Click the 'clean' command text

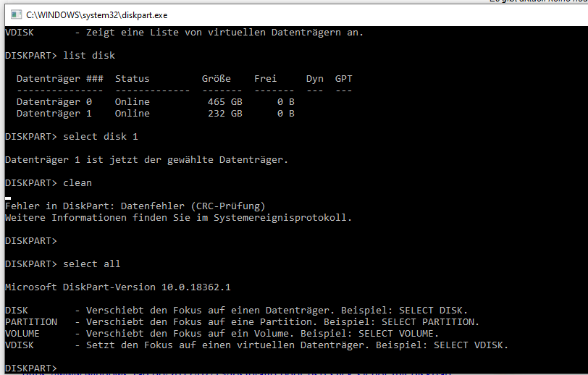click(x=77, y=183)
